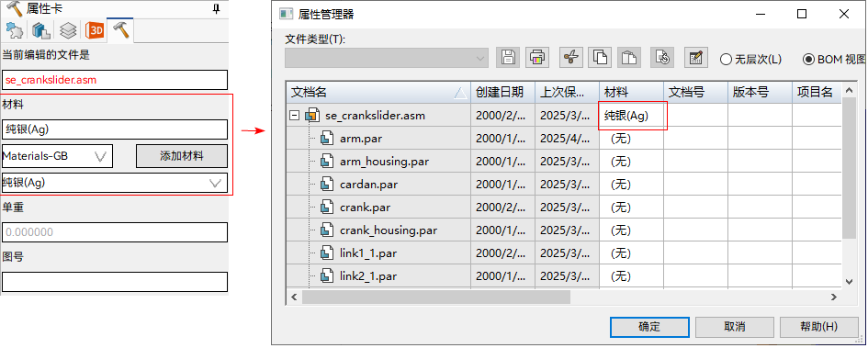Click the assembly file icon of se_crankslider.asm
This screenshot has height=348, width=868.
coord(313,116)
